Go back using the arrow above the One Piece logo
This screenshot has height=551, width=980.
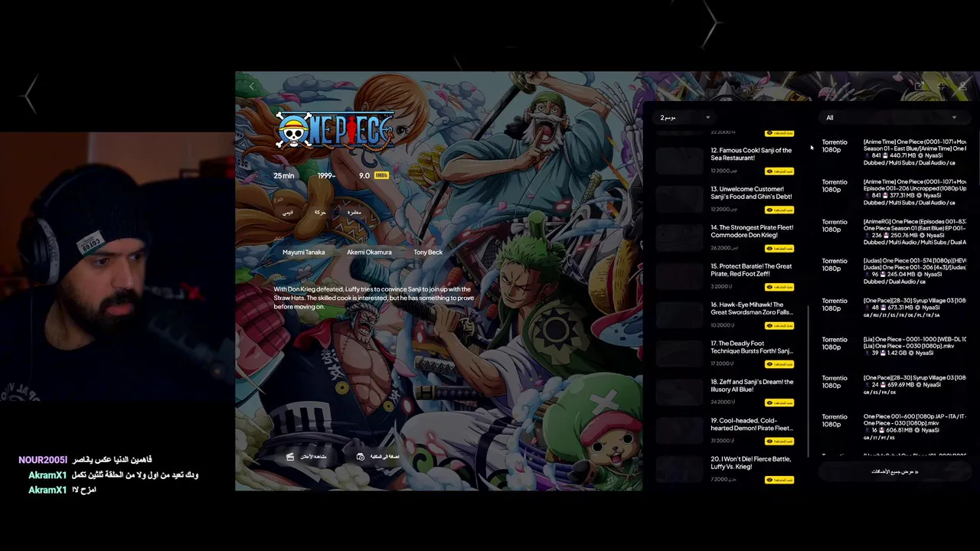coord(253,86)
